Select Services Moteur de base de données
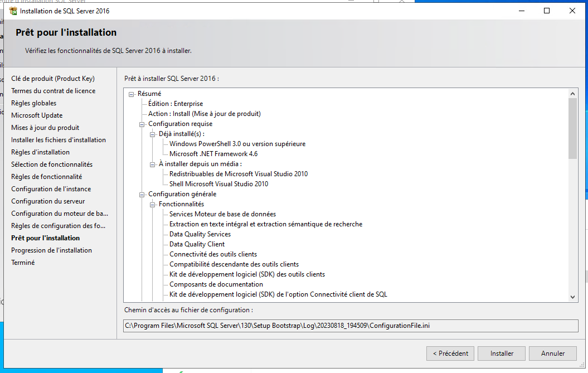 coord(222,214)
